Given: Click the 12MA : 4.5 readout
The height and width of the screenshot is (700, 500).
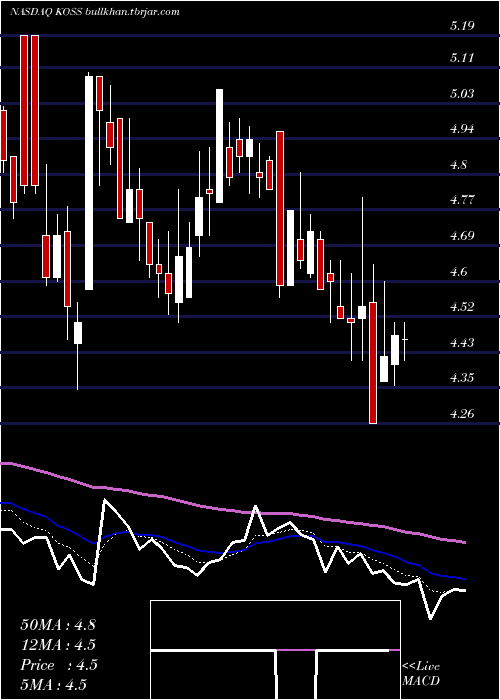Looking at the screenshot, I should pos(58,645).
